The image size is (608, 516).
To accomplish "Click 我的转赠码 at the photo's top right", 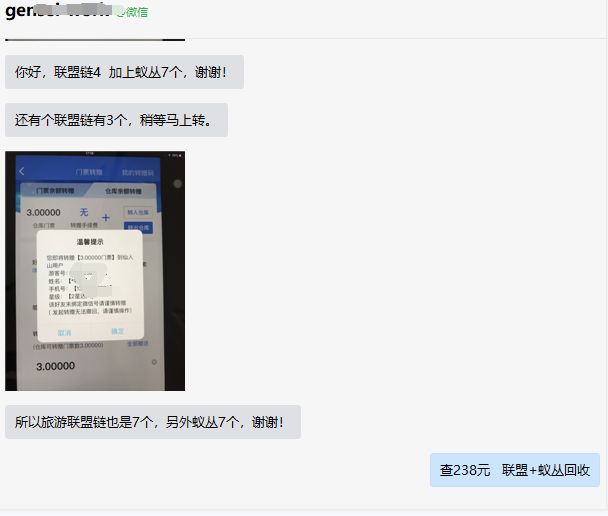I will click(140, 172).
